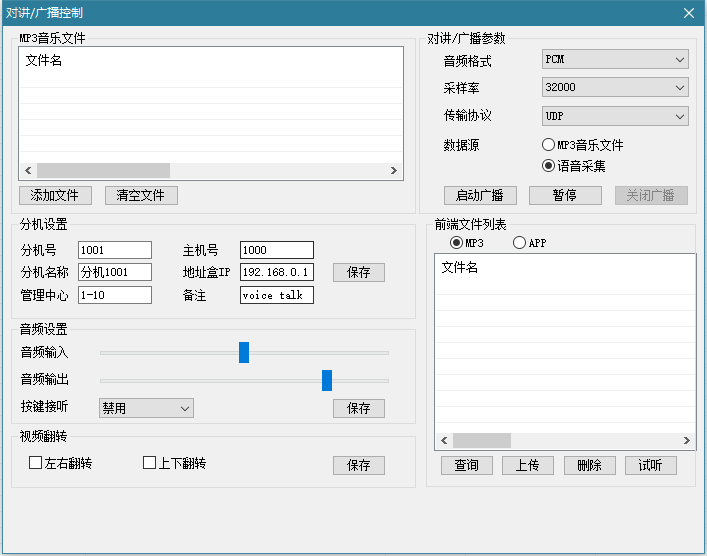Click the 分机号 input field

coord(115,250)
